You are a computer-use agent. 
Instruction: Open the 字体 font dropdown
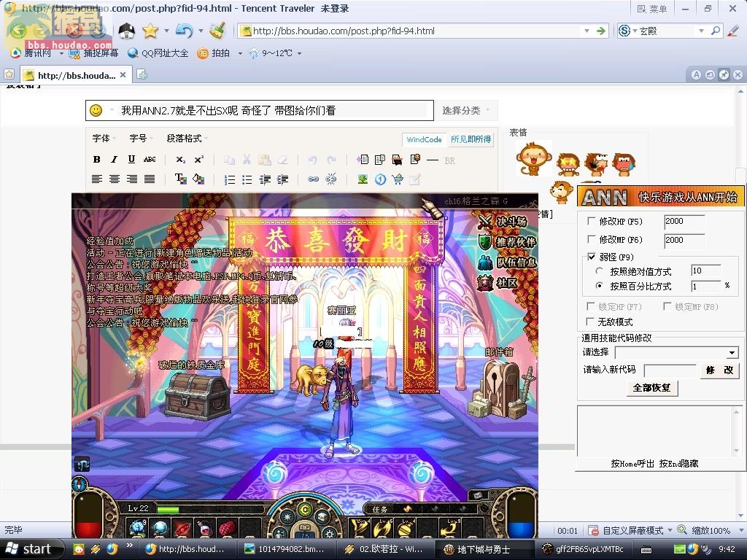104,138
